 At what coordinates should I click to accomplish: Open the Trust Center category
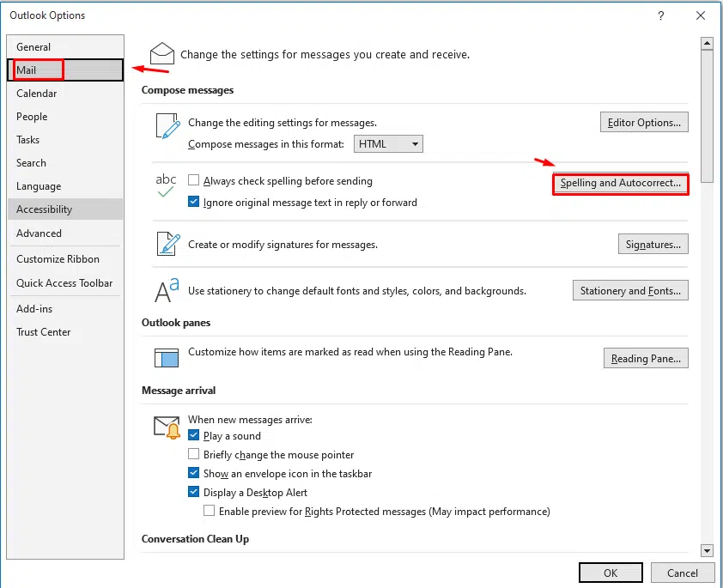click(65, 332)
